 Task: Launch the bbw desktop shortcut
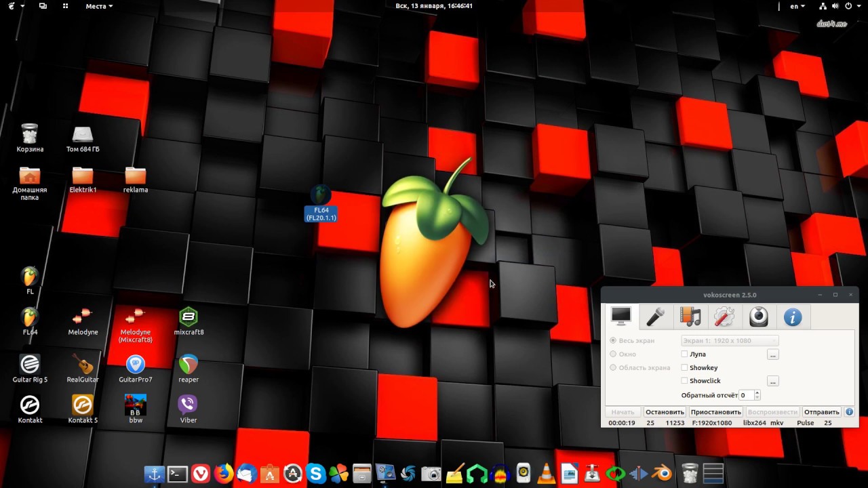pos(136,409)
